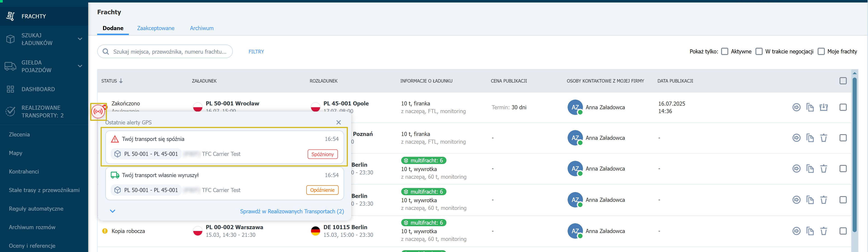Enable the Moje frachty checkbox
The height and width of the screenshot is (252, 868).
[821, 51]
